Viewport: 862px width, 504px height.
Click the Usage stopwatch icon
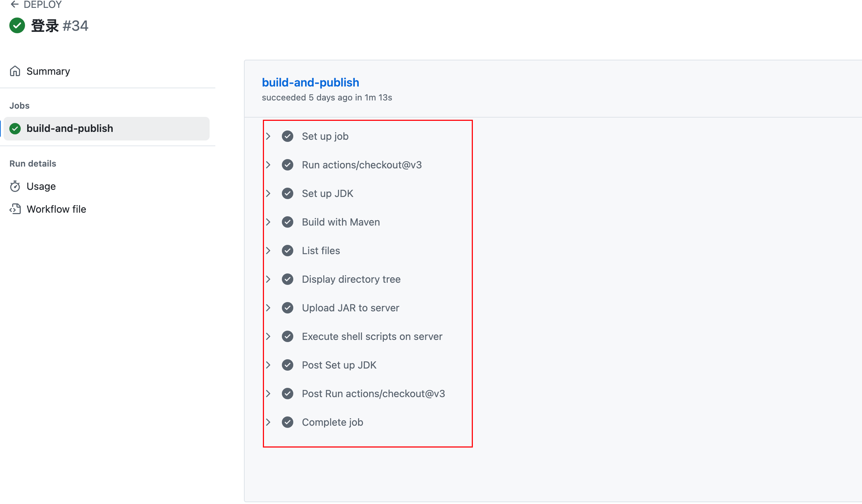[15, 186]
